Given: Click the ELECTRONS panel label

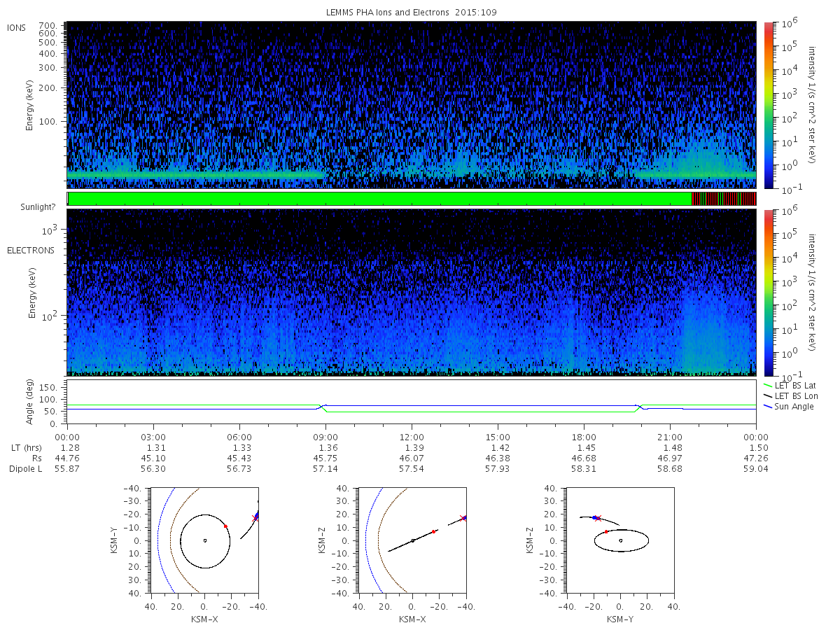Looking at the screenshot, I should [30, 250].
